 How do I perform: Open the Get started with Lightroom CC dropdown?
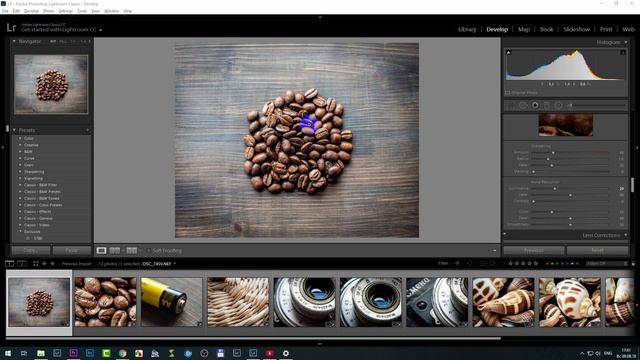(100, 30)
